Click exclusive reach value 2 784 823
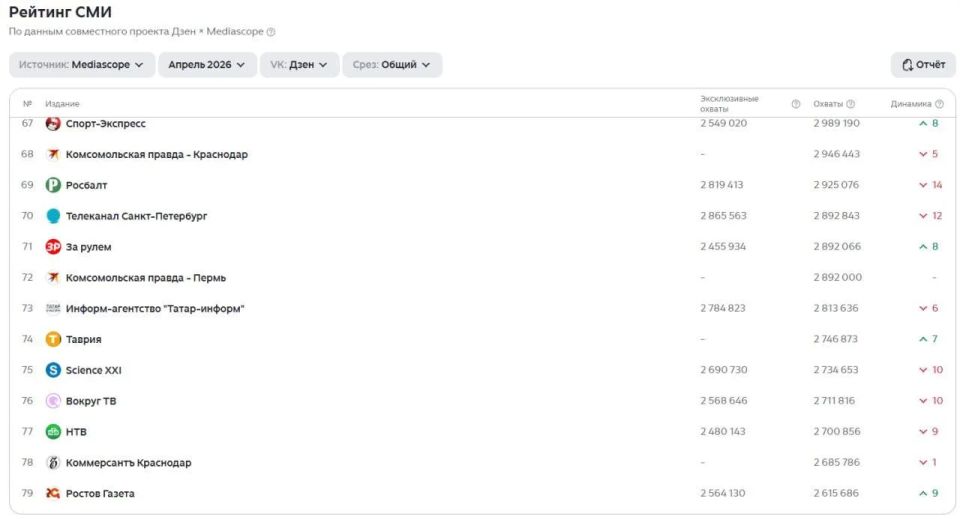960x519 pixels. [723, 308]
